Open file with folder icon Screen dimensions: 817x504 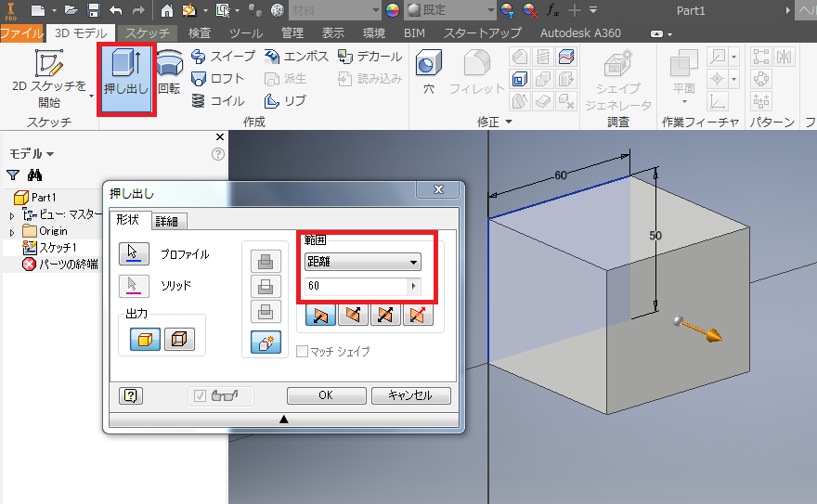71,10
